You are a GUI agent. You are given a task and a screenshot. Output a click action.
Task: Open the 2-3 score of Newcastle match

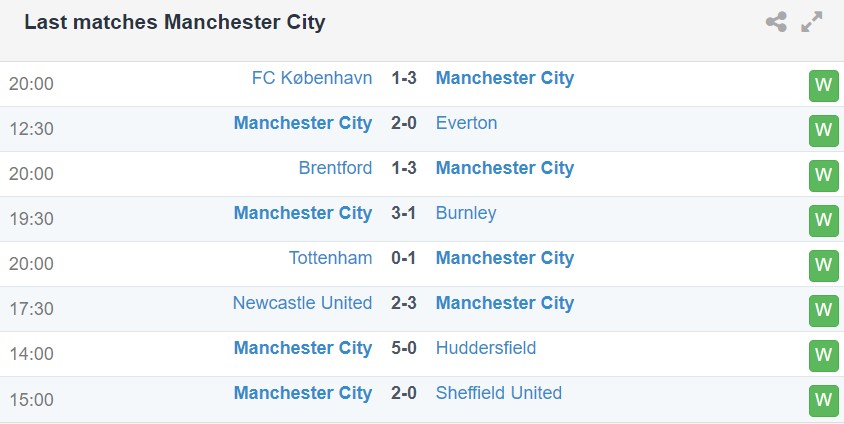(404, 303)
